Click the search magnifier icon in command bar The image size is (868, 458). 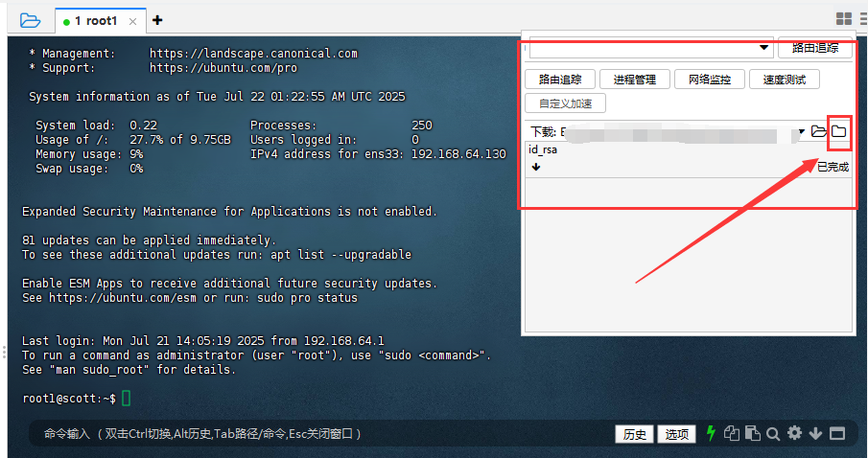click(x=772, y=433)
